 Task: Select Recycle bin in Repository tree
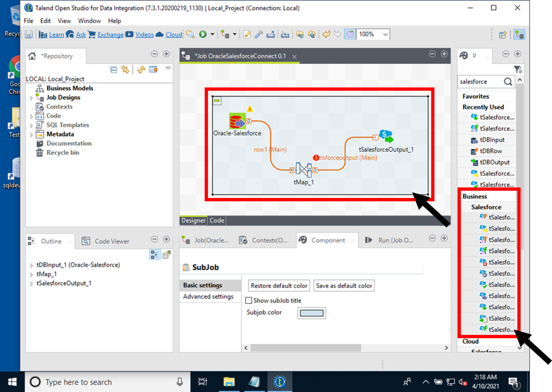[63, 153]
